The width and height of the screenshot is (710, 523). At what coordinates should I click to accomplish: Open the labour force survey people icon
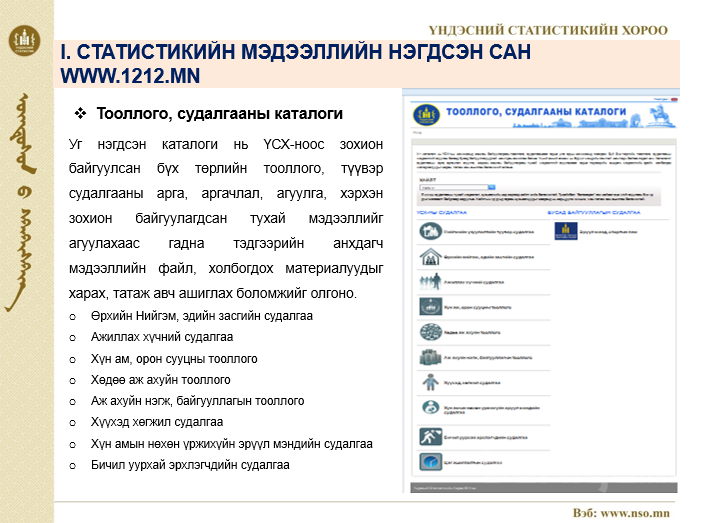431,283
